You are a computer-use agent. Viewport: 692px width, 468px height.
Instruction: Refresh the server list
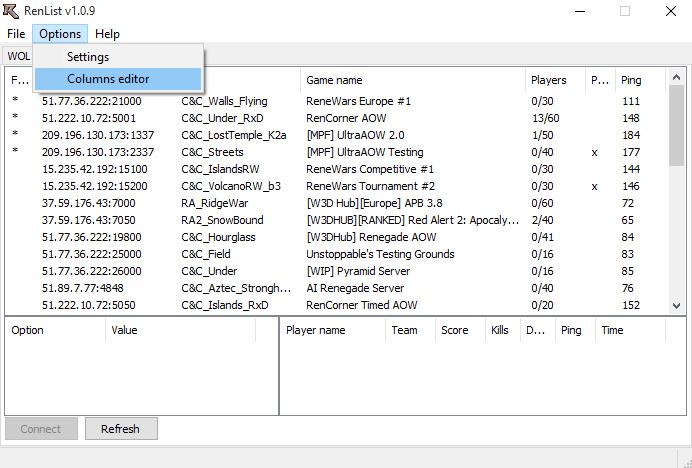[121, 429]
